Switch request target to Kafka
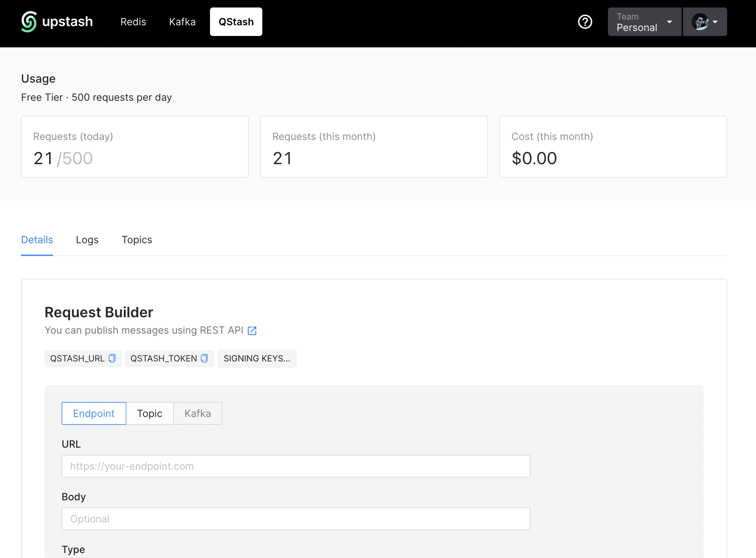This screenshot has width=756, height=558. [x=198, y=413]
